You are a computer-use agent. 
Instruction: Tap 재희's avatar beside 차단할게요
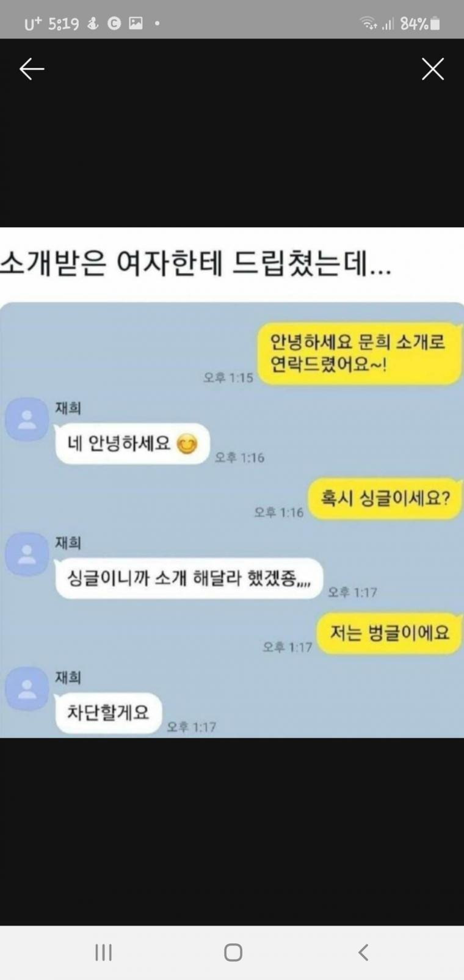pyautogui.click(x=27, y=689)
